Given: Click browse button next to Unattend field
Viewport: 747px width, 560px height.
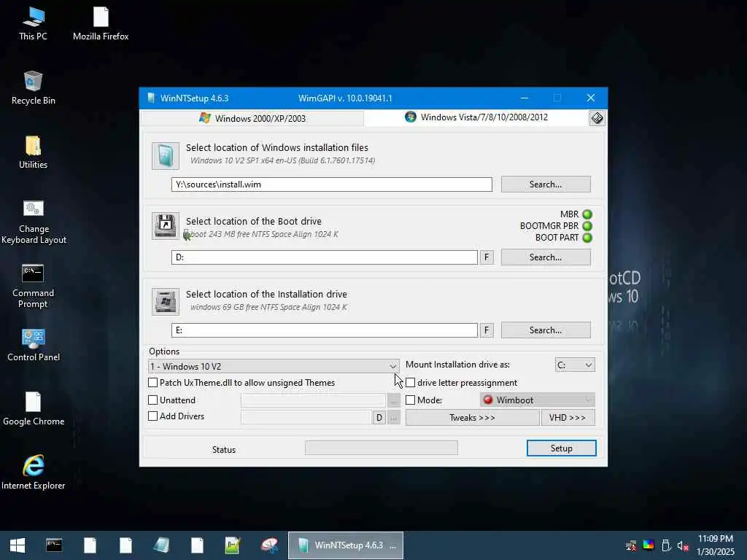Looking at the screenshot, I should [x=393, y=400].
